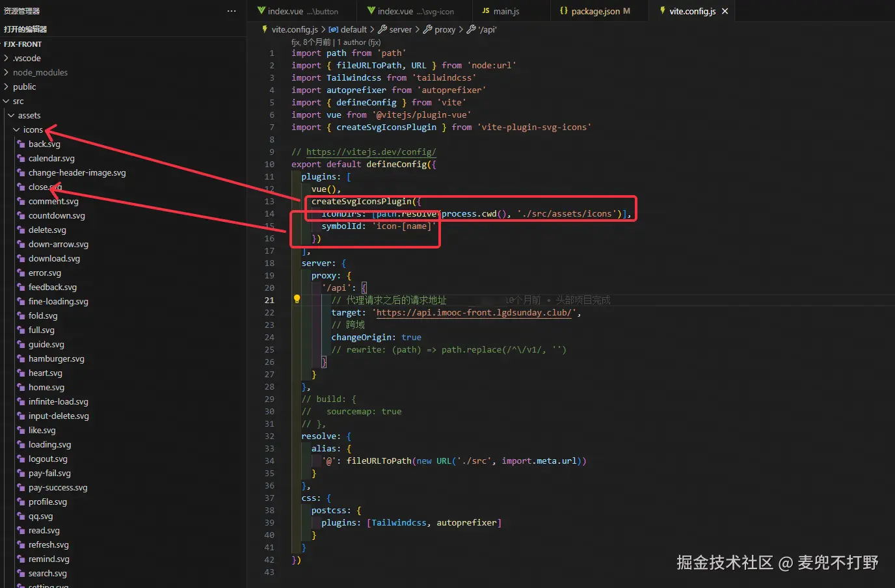Image resolution: width=895 pixels, height=588 pixels.
Task: Expand the 打开的编辑器 section
Action: pyautogui.click(x=25, y=29)
